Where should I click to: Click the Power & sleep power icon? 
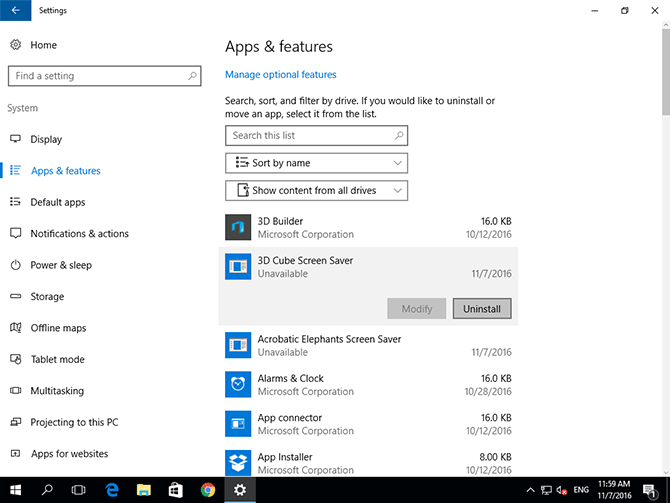[x=15, y=265]
